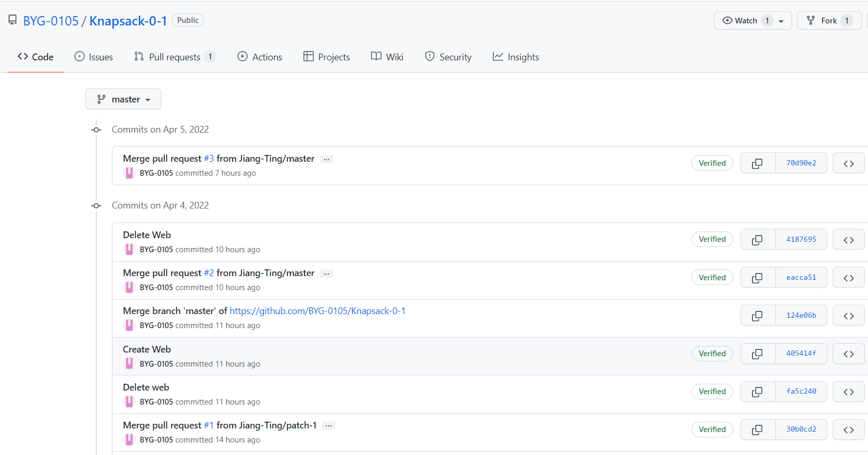Open commit hash eacca51
This screenshot has width=868, height=455.
click(801, 278)
